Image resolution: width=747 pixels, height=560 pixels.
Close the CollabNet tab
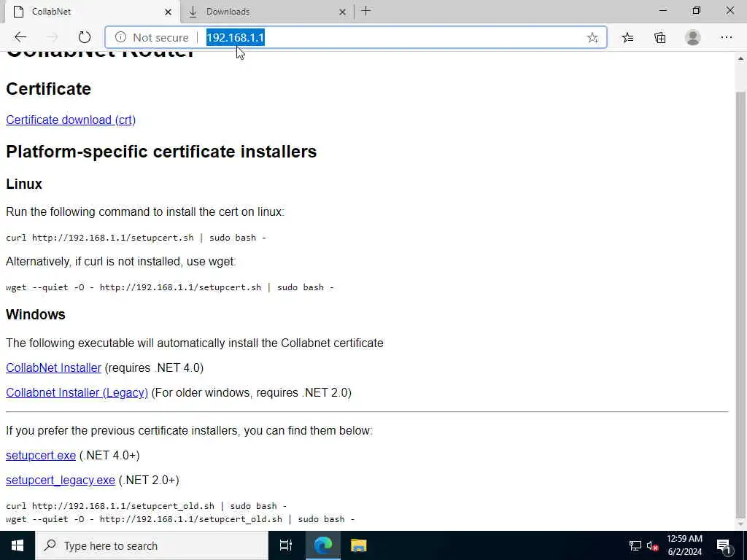tap(169, 12)
